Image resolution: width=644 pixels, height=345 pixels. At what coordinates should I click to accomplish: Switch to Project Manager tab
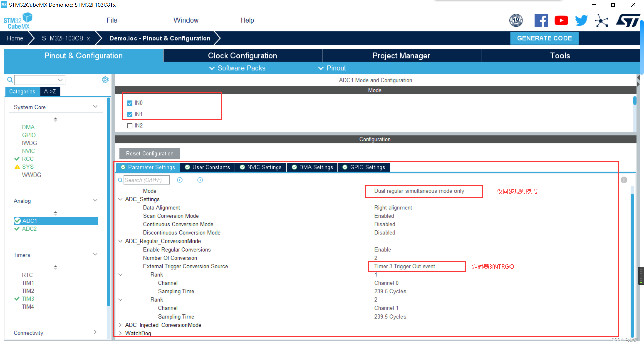[x=401, y=56]
